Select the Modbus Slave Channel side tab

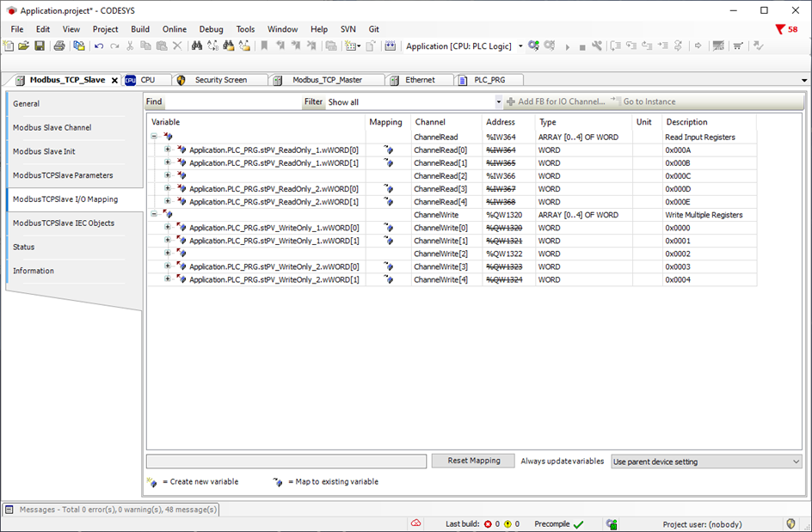click(52, 127)
